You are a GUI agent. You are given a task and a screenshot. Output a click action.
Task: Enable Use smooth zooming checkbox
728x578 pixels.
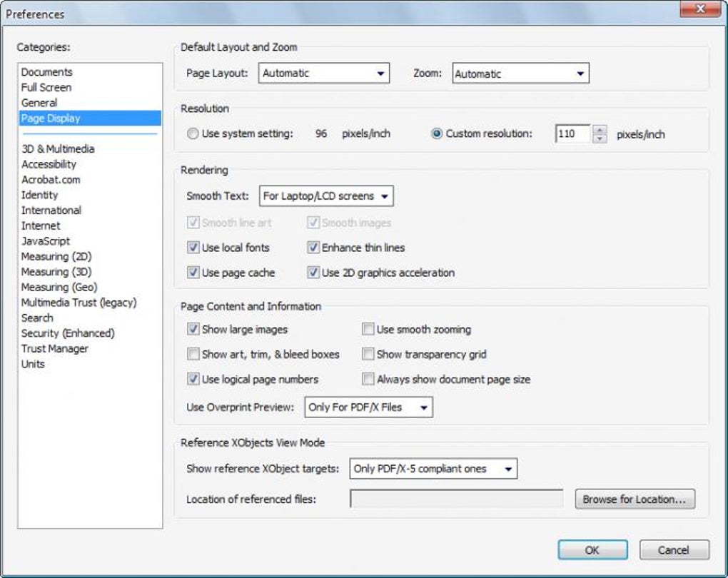[368, 330]
